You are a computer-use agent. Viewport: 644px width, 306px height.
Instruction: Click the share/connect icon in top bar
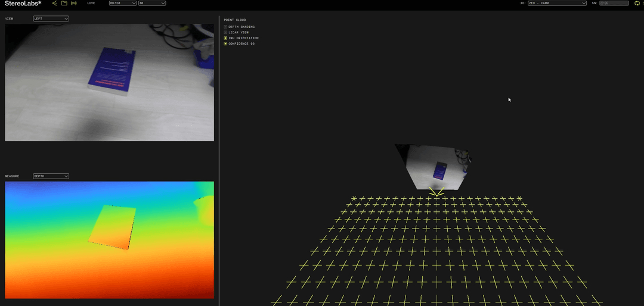pyautogui.click(x=54, y=3)
